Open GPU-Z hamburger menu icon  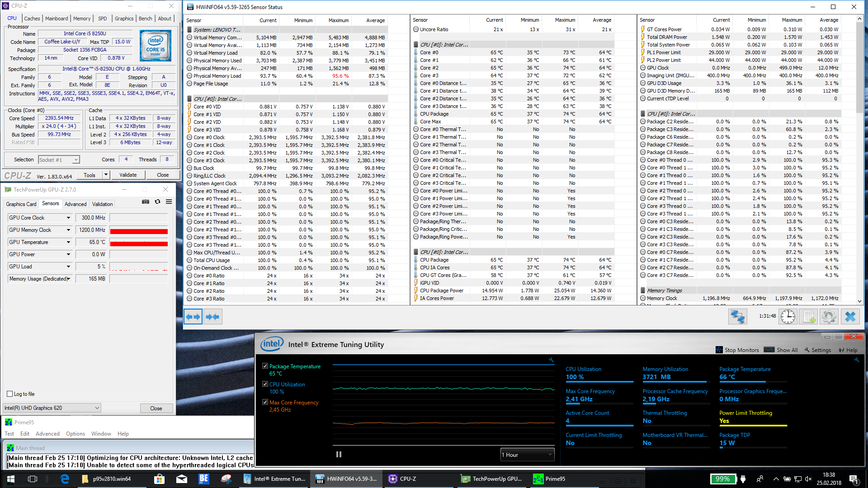[x=169, y=202]
